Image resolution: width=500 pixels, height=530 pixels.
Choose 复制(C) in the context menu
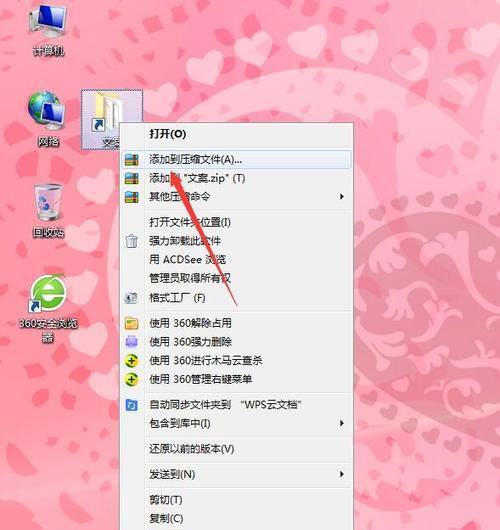237,518
